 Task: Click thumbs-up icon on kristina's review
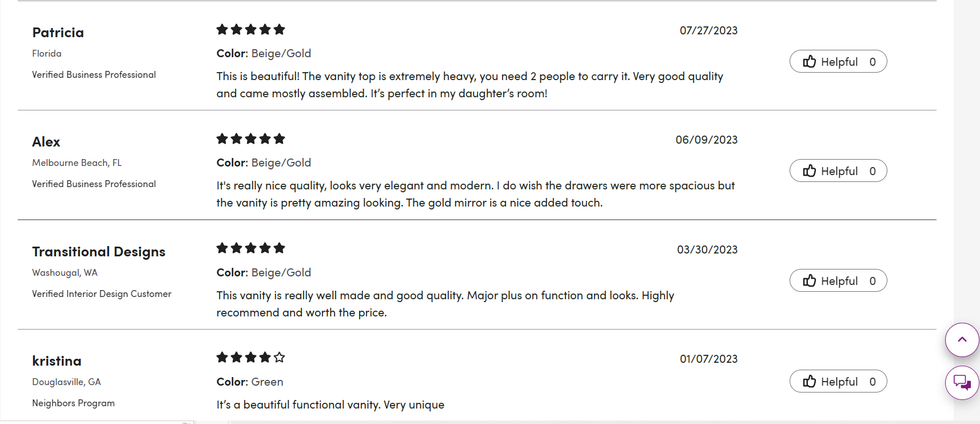(x=809, y=382)
